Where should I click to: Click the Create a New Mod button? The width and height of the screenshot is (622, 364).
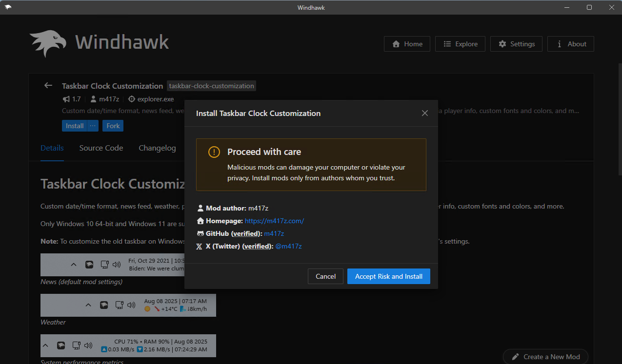pos(545,357)
